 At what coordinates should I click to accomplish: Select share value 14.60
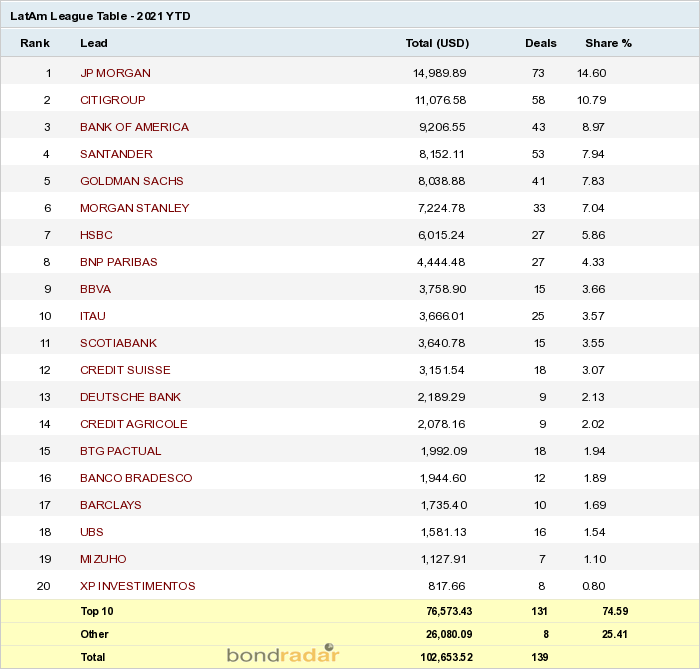coord(592,73)
